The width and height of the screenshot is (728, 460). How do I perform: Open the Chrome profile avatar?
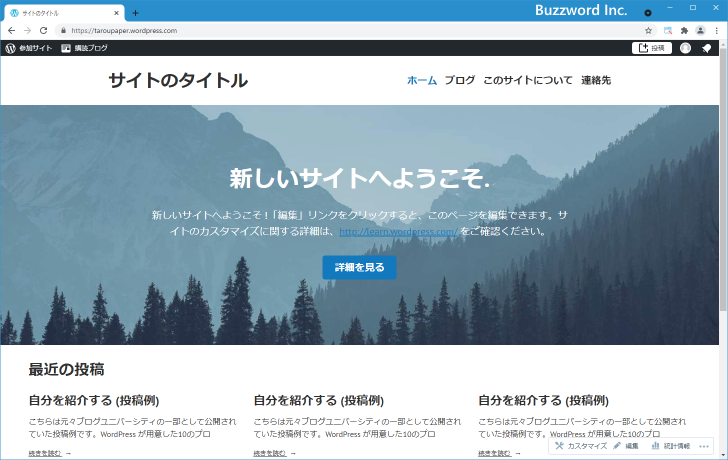coord(700,31)
